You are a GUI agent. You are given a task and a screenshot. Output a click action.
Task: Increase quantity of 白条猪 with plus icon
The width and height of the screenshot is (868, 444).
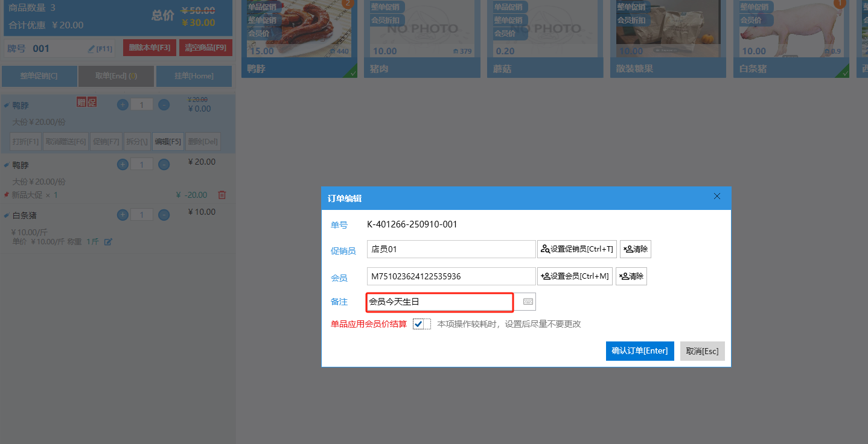tap(123, 215)
